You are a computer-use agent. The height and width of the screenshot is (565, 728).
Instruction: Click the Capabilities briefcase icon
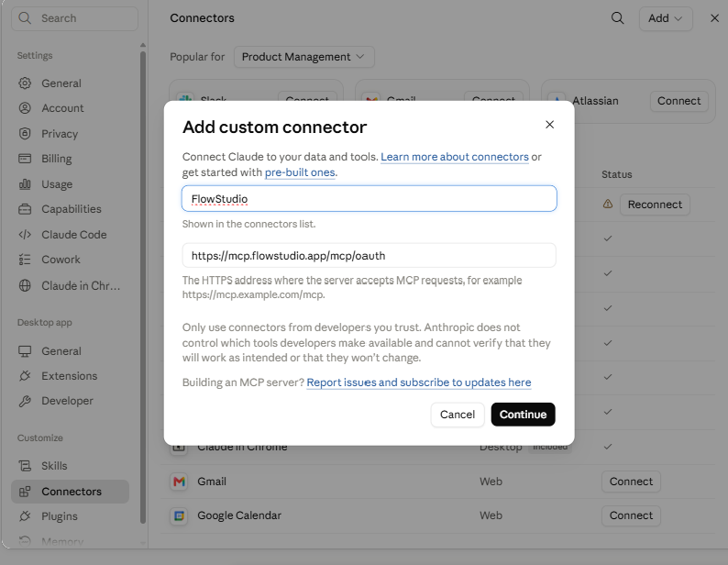point(25,209)
